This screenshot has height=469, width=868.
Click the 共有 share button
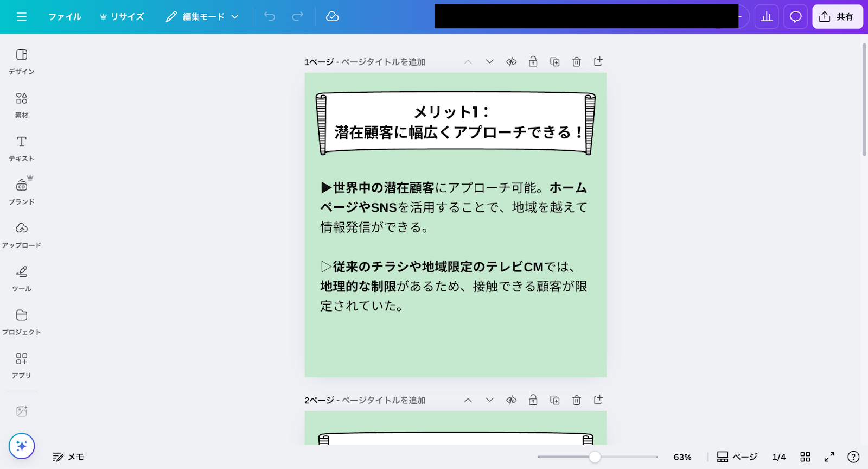837,17
